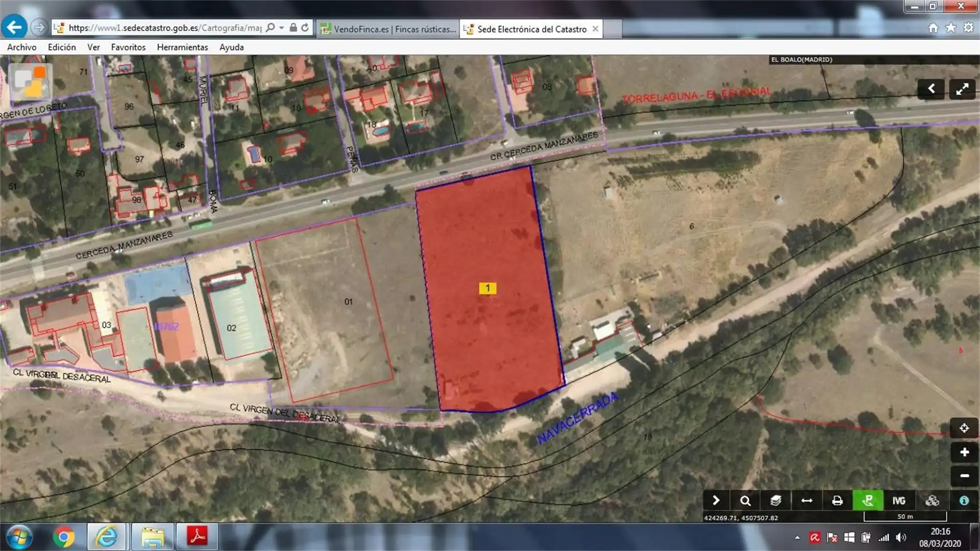Open the blue information icon
The width and height of the screenshot is (980, 551).
click(964, 500)
